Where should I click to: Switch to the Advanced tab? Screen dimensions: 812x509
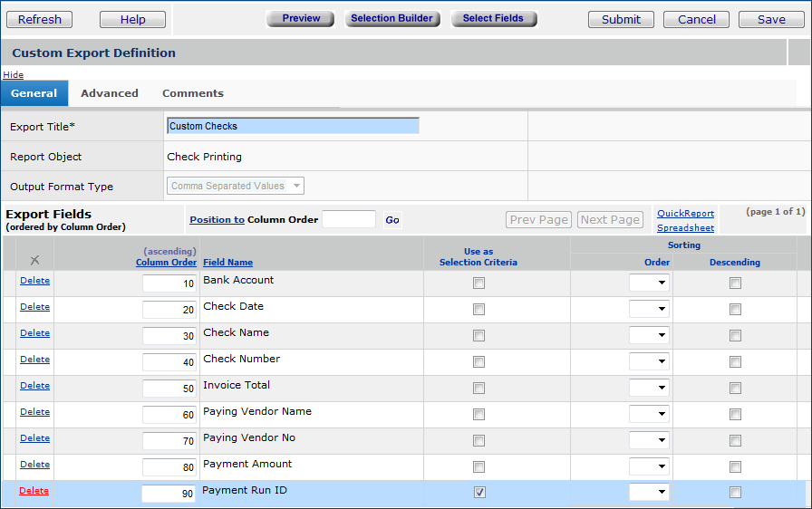pos(110,93)
